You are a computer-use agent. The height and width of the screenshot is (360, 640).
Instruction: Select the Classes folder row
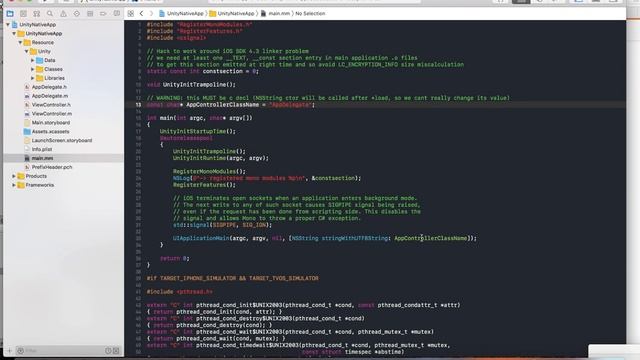63,69
